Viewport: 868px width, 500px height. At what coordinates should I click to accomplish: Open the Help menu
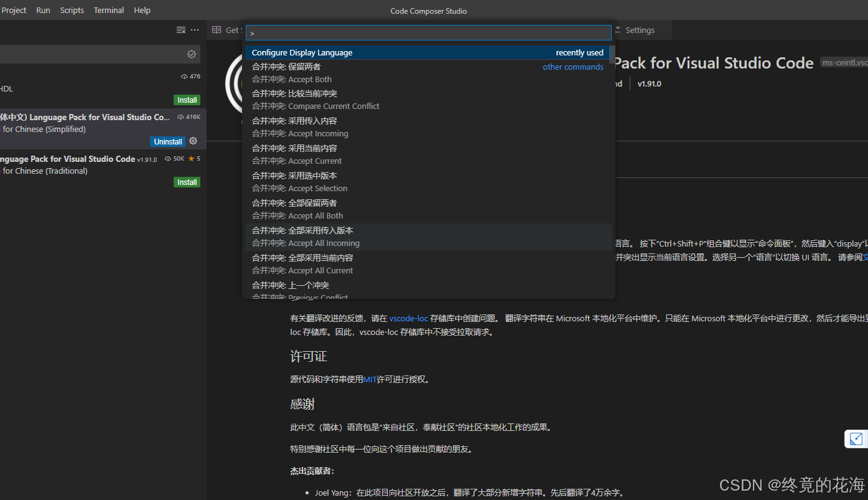(x=142, y=10)
